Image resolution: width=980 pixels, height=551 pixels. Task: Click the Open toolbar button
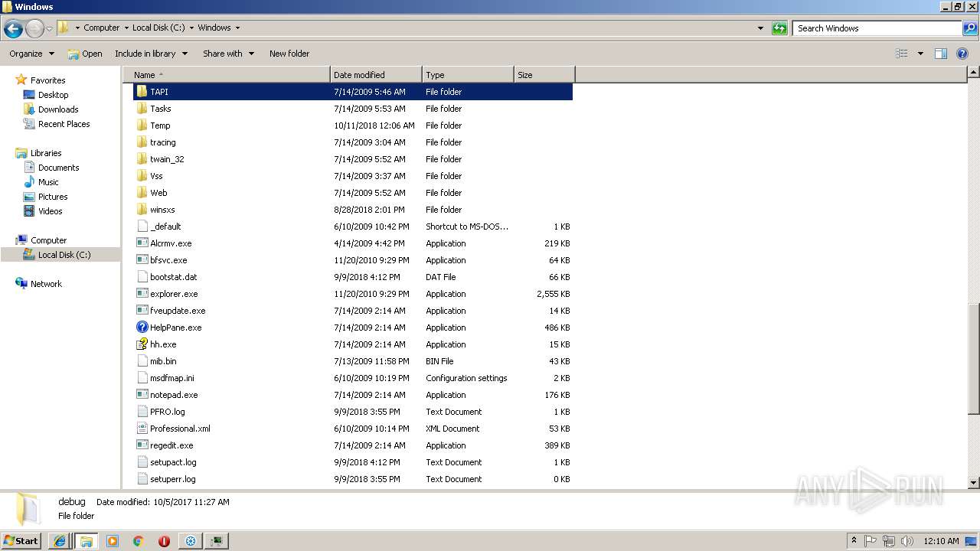85,54
